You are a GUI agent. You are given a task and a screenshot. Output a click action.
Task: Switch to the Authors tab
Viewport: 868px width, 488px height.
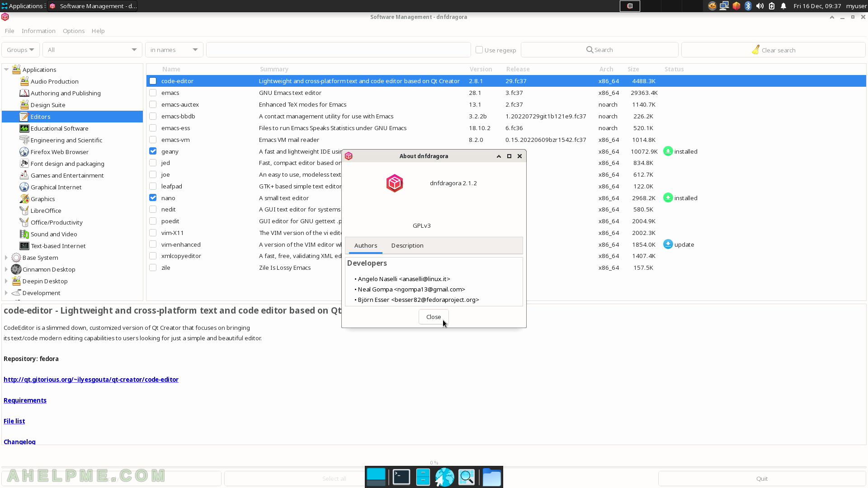[x=366, y=245]
